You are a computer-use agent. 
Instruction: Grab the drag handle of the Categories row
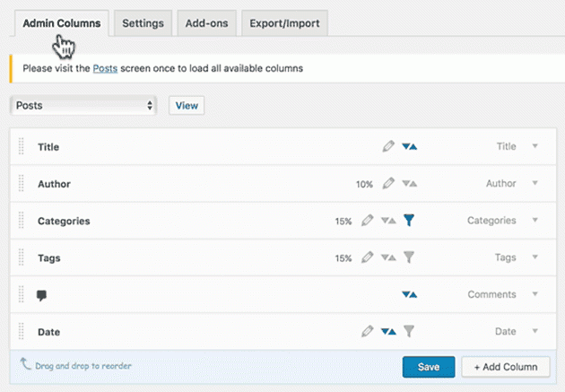pos(22,221)
